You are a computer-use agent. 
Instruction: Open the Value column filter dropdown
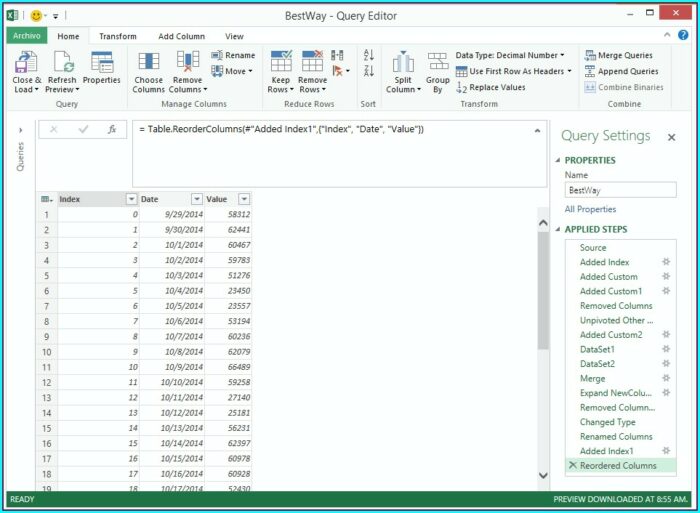[244, 199]
